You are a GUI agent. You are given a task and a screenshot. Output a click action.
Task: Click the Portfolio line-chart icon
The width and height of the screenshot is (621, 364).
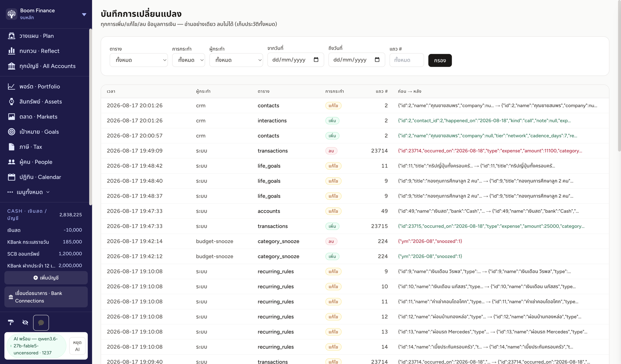(11, 86)
